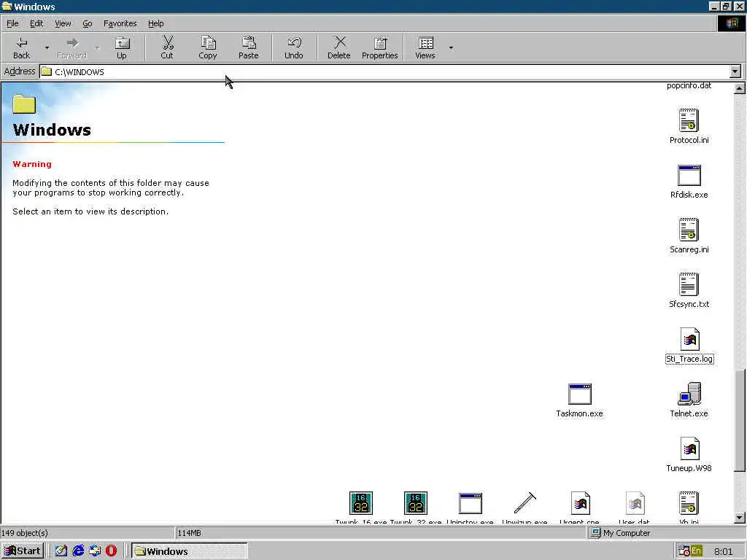The width and height of the screenshot is (747, 560).
Task: Select the Telnet.exe program icon
Action: coord(689,394)
